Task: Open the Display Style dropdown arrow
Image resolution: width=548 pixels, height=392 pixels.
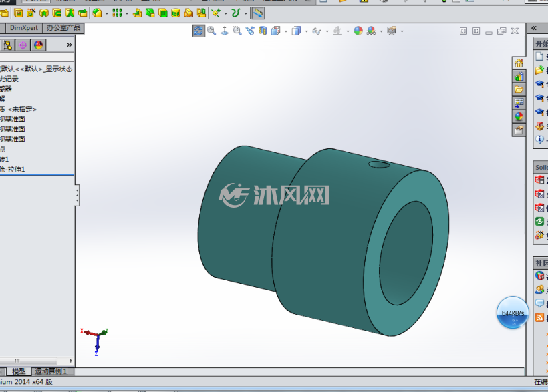Action: pos(307,31)
